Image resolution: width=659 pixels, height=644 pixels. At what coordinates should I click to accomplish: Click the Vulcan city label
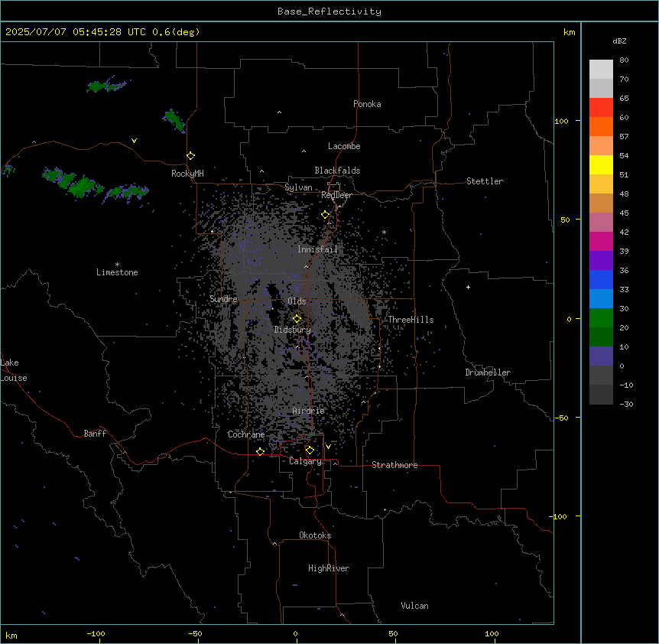coord(415,606)
